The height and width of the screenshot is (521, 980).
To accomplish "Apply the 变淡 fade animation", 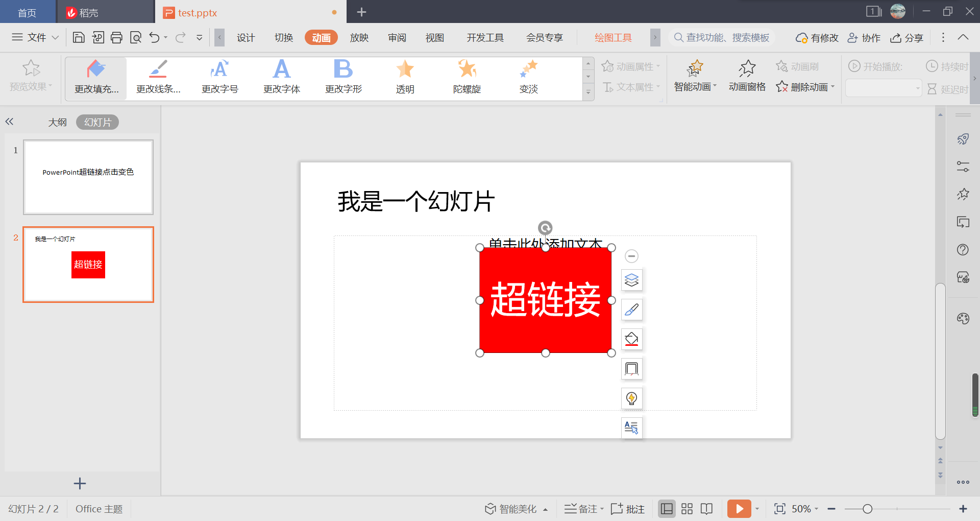I will click(x=529, y=78).
